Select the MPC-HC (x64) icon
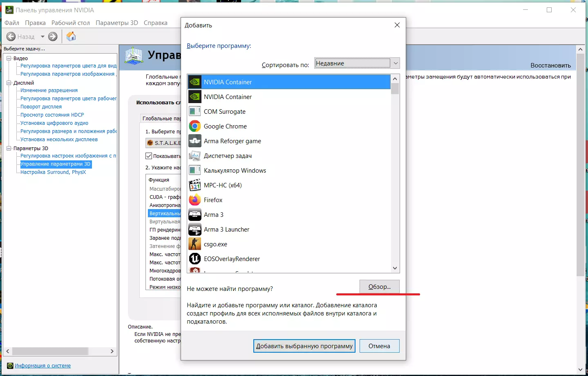Image resolution: width=588 pixels, height=376 pixels. tap(195, 185)
